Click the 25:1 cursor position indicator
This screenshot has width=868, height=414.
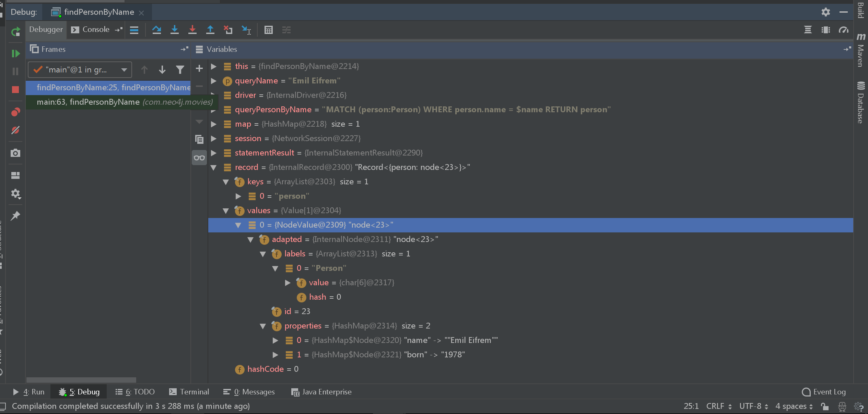coord(691,406)
